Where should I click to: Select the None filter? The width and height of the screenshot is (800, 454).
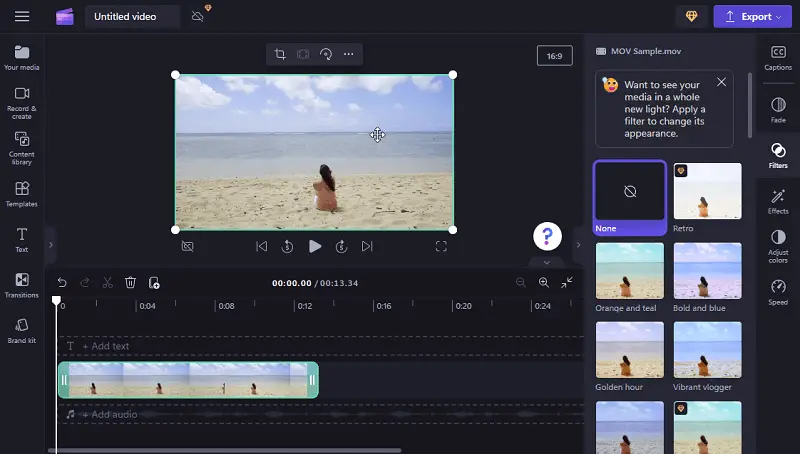pos(630,197)
